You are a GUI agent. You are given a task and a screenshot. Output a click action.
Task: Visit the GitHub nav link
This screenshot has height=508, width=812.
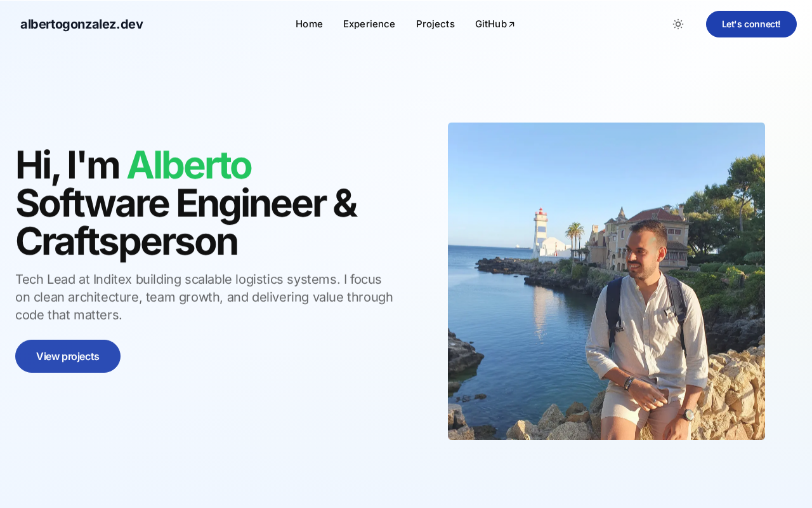(495, 24)
